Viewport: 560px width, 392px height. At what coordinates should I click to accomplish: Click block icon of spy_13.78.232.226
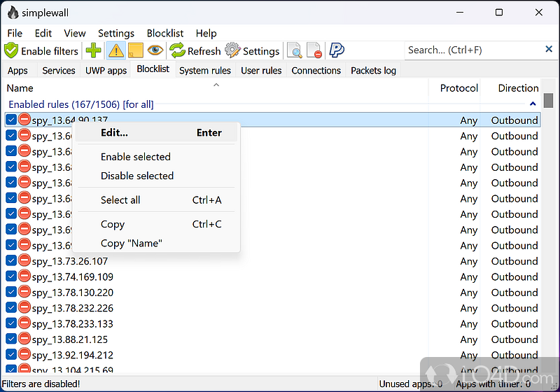coord(24,307)
